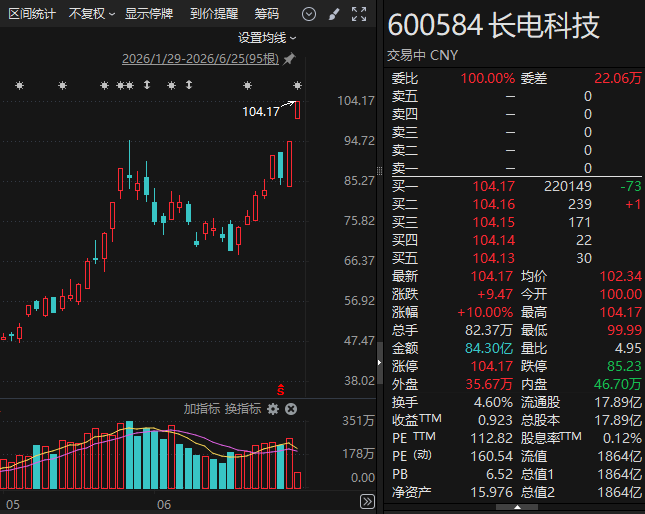Click 买五 price 104.13
The image size is (645, 514).
coord(494,258)
